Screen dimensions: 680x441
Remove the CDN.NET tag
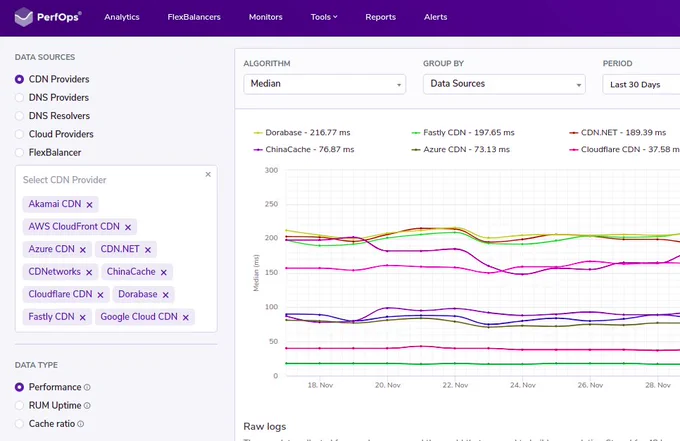(x=148, y=250)
